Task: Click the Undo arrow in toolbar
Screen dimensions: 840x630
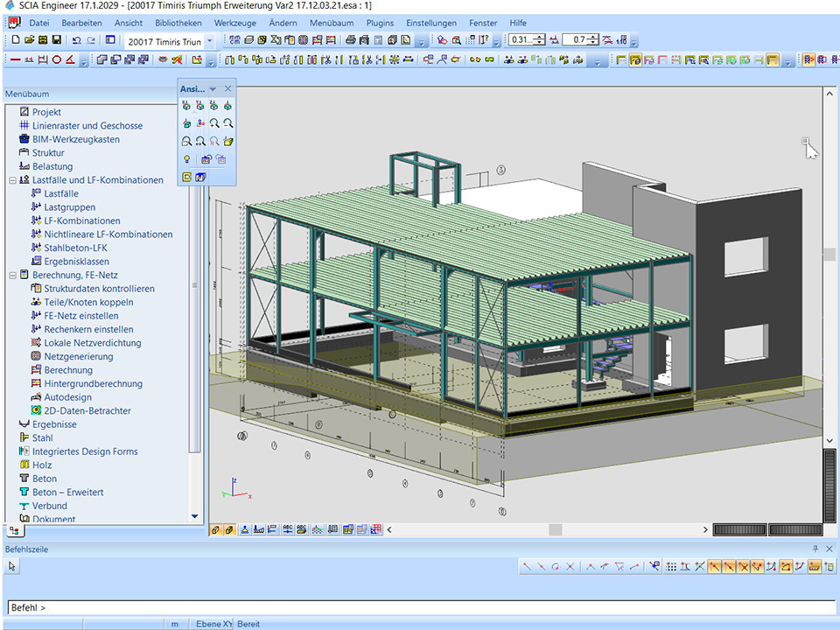Action: (x=77, y=40)
